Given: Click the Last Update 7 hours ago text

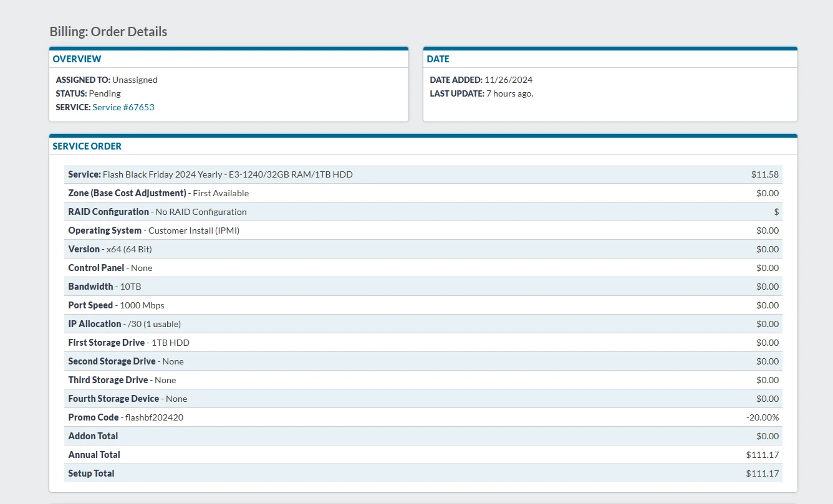Looking at the screenshot, I should [481, 93].
